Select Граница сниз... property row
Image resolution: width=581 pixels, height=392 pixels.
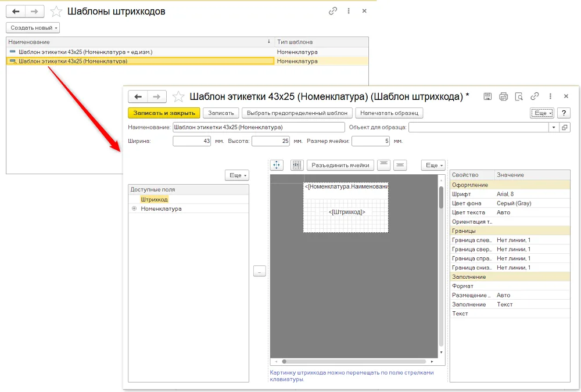click(510, 268)
